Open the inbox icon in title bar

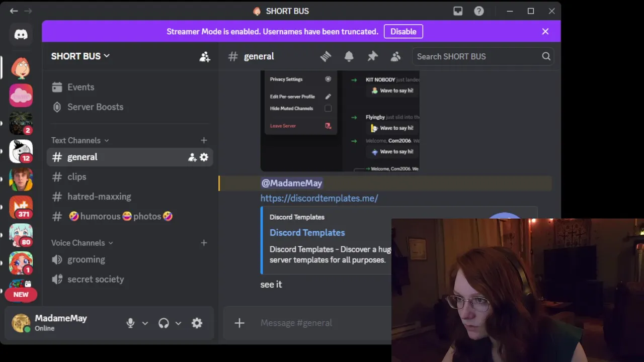click(458, 11)
